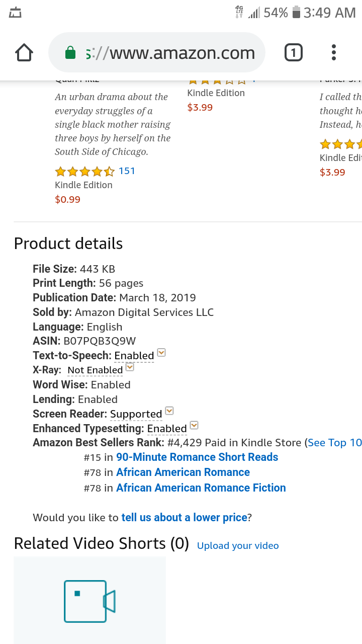Open the African American Romance Fiction link

pos(201,488)
